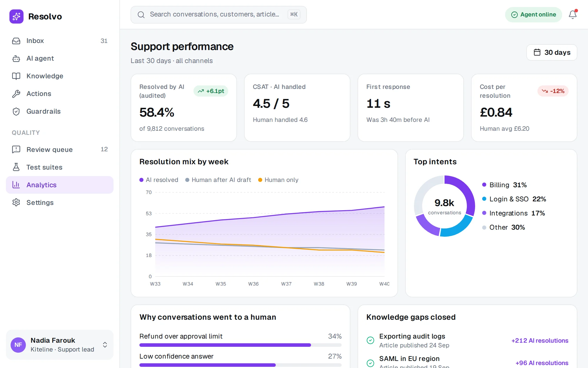Open the Inbox from its tray icon
588x368 pixels.
coord(16,41)
